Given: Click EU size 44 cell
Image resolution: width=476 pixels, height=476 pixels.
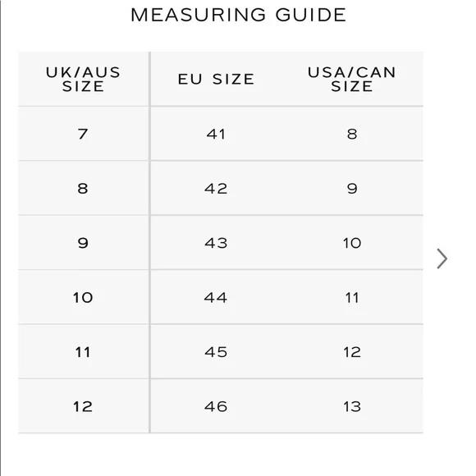Looking at the screenshot, I should point(216,297).
